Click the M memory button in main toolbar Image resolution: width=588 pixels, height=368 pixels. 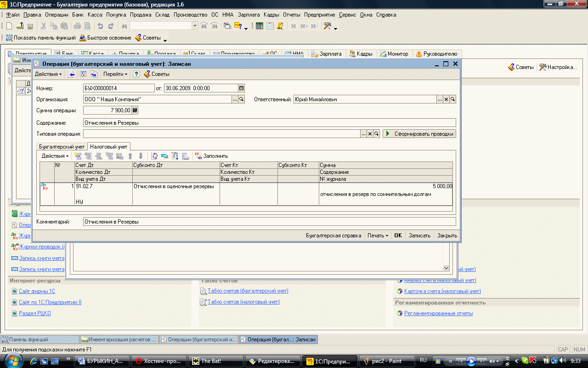point(294,26)
